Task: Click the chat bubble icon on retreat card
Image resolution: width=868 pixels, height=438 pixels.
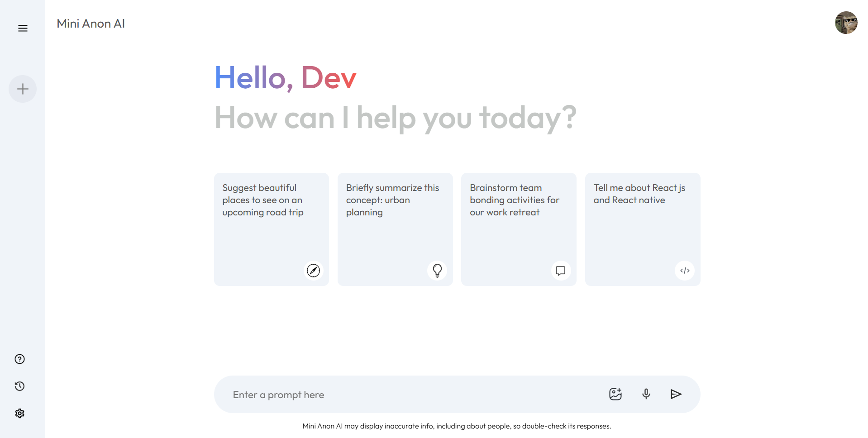Action: [561, 271]
